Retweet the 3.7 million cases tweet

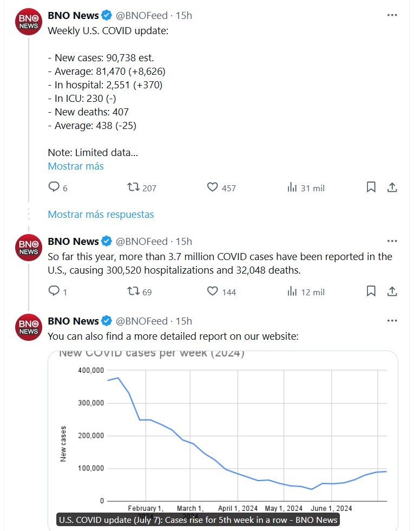pyautogui.click(x=133, y=292)
